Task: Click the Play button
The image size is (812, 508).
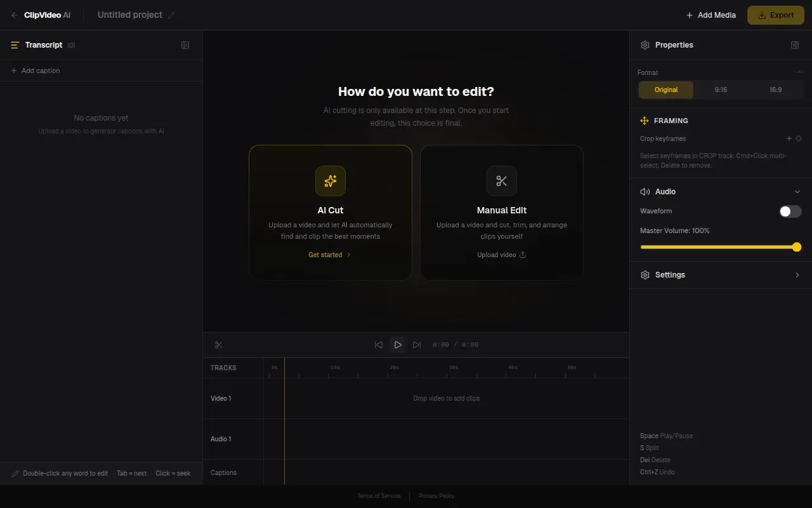Action: (x=398, y=345)
